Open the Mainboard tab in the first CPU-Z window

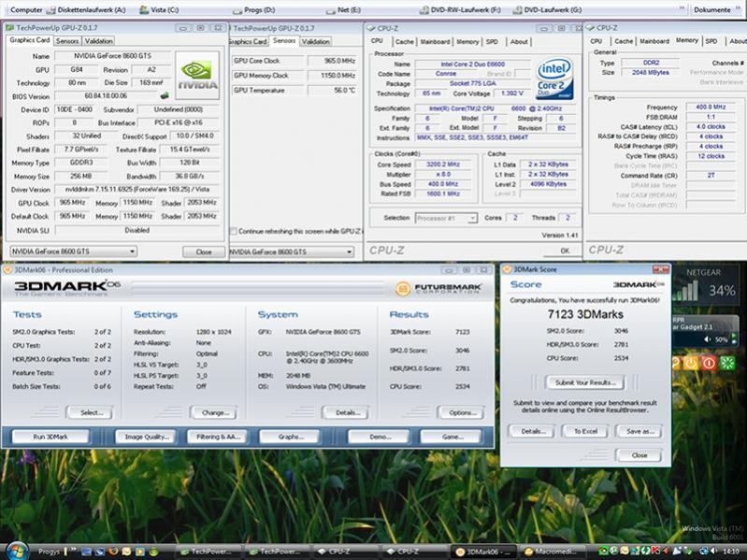pos(435,41)
